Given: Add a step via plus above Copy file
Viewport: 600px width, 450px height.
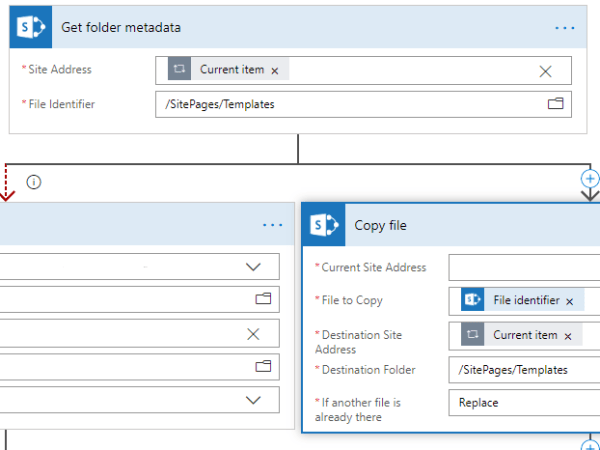Looking at the screenshot, I should click(590, 179).
